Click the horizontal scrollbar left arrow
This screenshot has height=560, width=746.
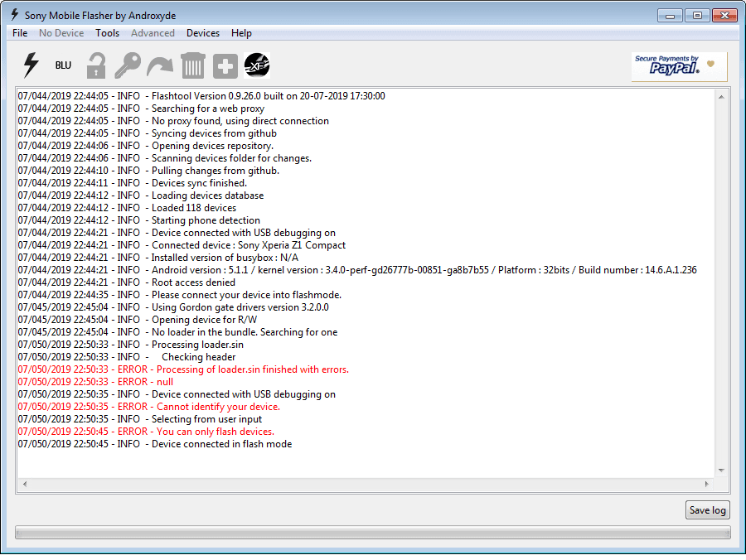[25, 484]
